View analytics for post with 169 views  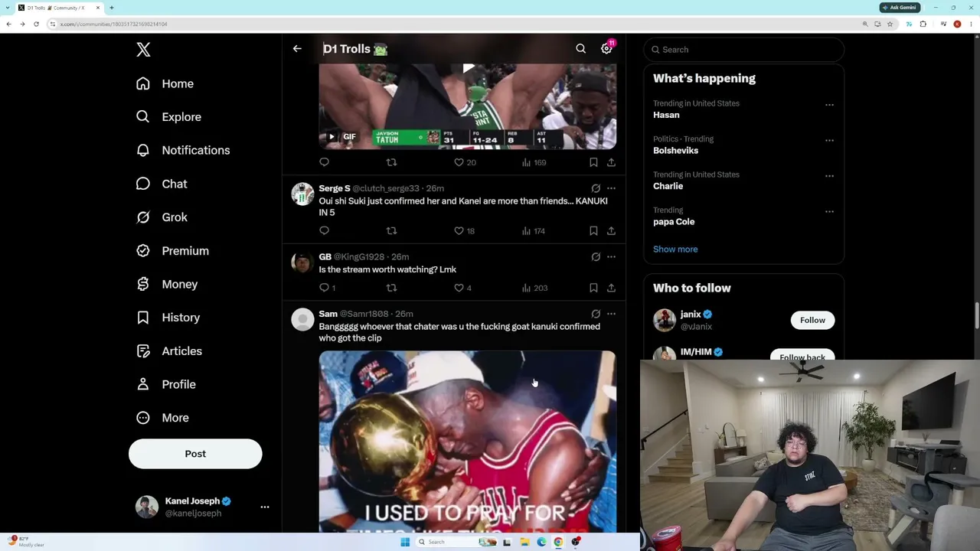(x=534, y=162)
